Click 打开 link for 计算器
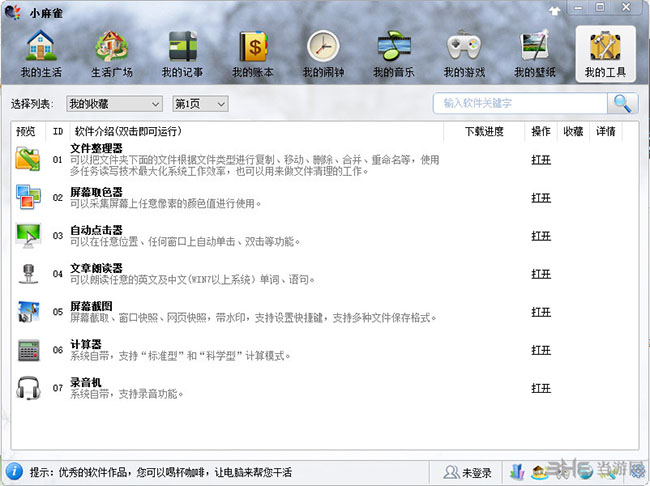 pos(541,350)
